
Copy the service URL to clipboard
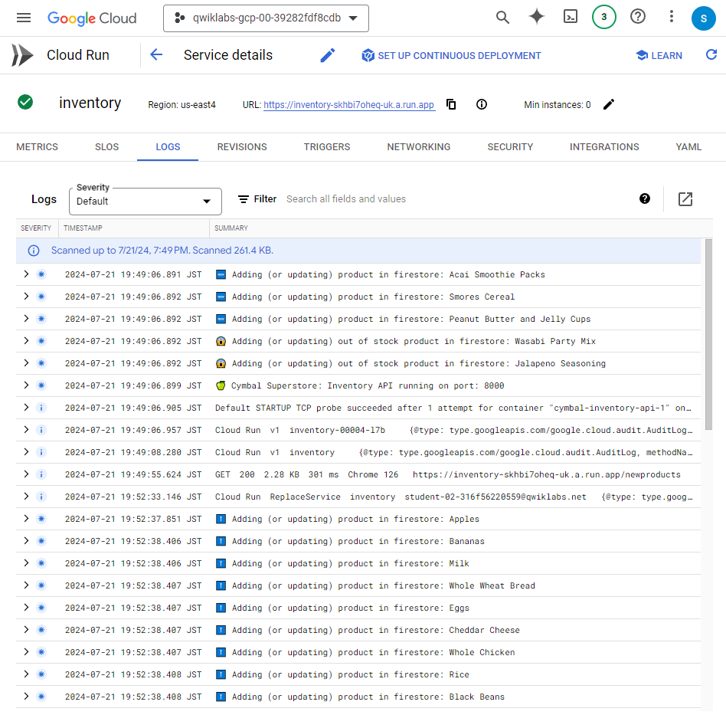pos(451,104)
